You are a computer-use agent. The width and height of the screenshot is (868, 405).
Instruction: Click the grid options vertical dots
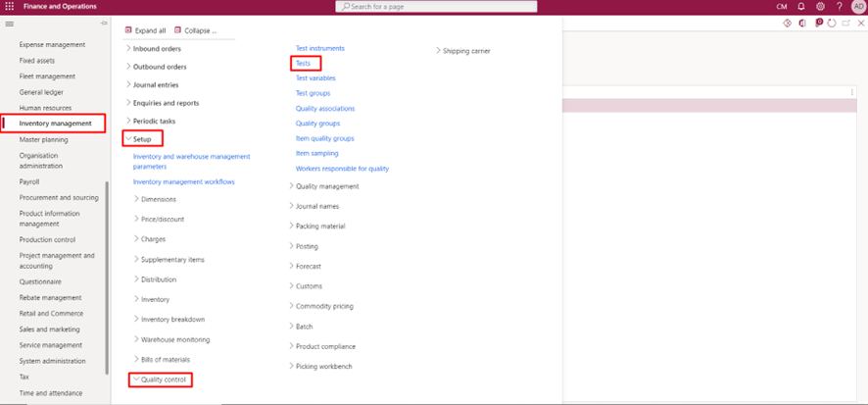852,92
